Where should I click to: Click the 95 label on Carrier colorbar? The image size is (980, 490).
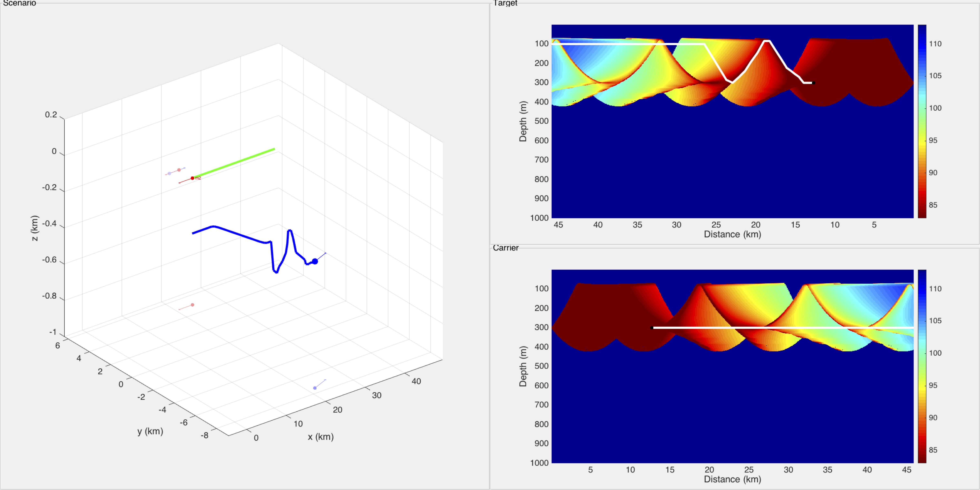[933, 385]
